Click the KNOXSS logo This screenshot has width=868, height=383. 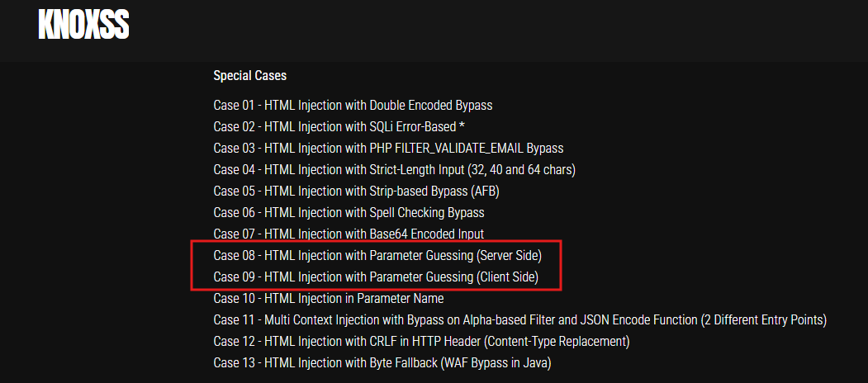tap(83, 25)
